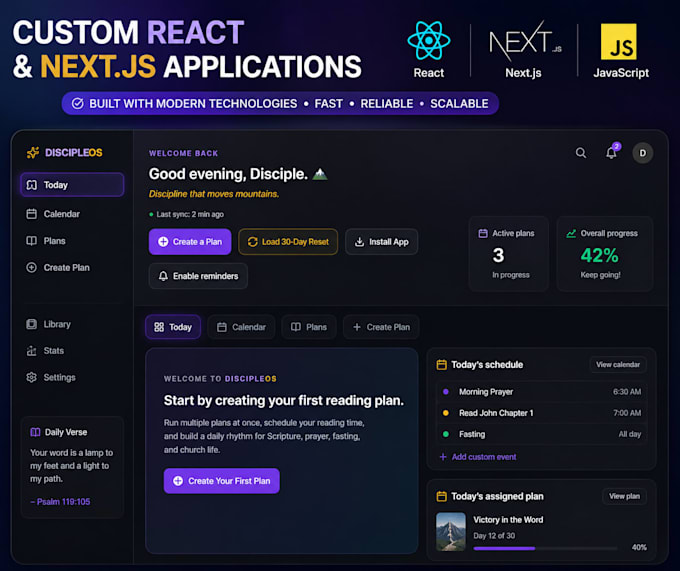Click the 'Last sync: 2 min ago' status
The height and width of the screenshot is (571, 680).
186,214
